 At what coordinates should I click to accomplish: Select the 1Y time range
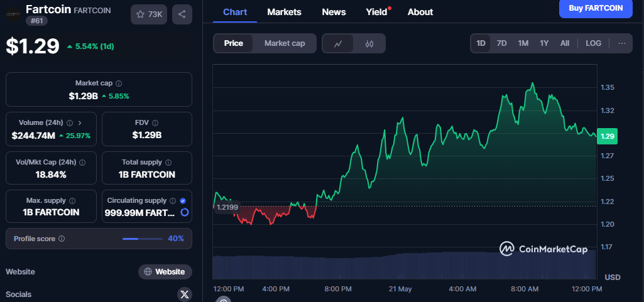(x=544, y=43)
